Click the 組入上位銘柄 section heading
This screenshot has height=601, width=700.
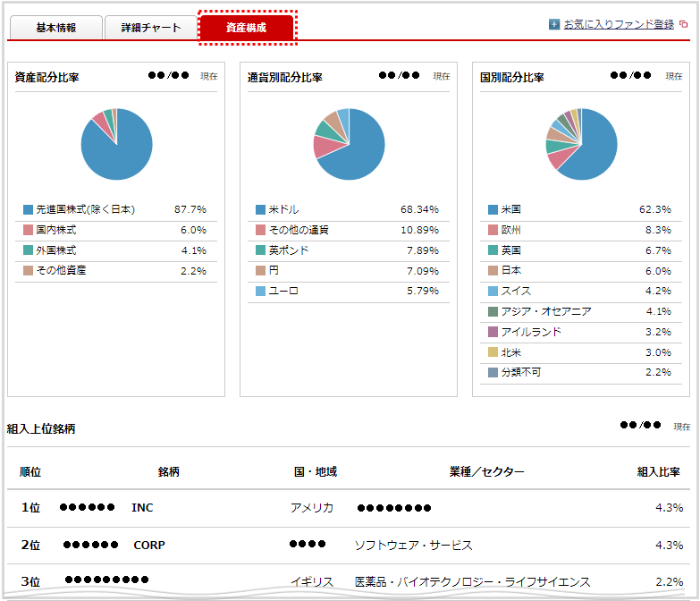tap(41, 429)
